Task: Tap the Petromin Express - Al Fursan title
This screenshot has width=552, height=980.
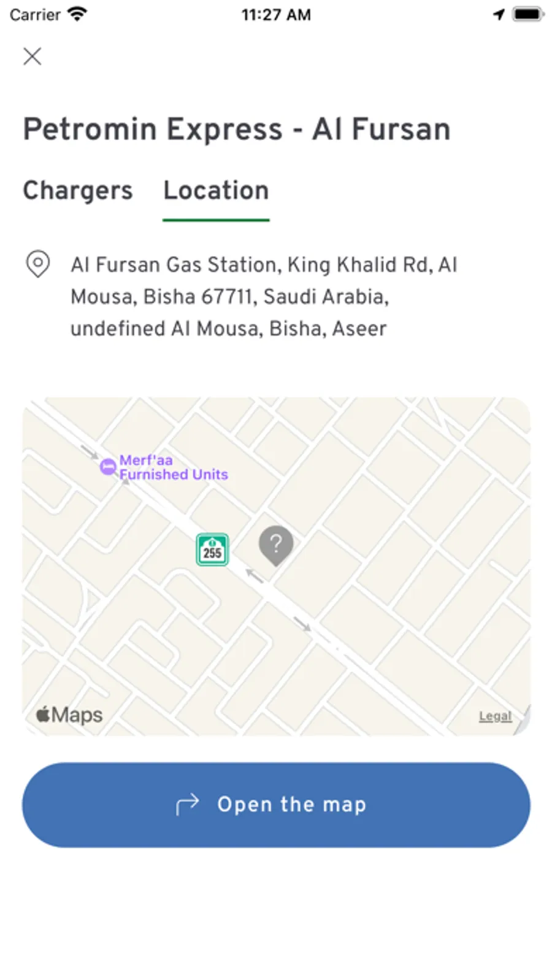Action: [237, 129]
